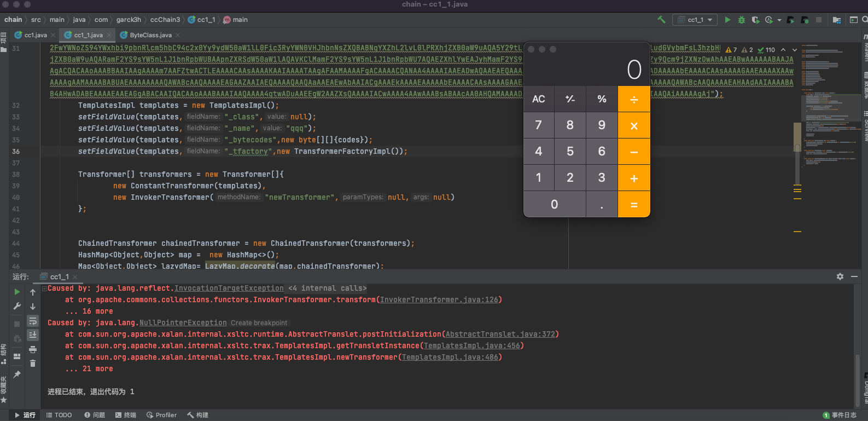Click calculator percent button
Viewport: 868px width, 421px height.
pos(602,99)
